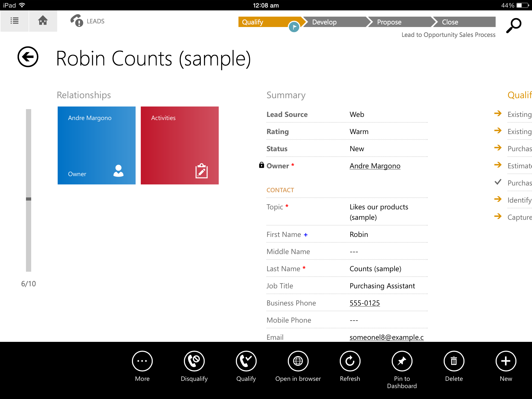532x399 pixels.
Task: Open the Activities relationship tile
Action: coord(179,145)
